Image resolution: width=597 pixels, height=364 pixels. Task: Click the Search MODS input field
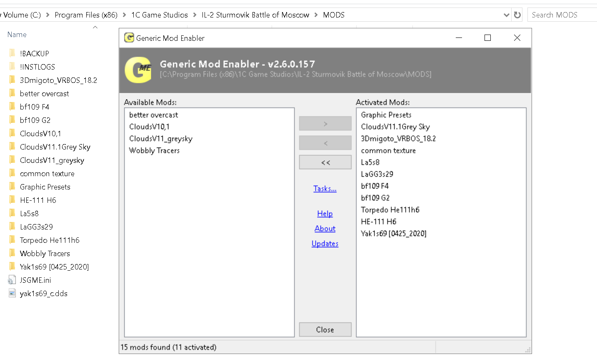pyautogui.click(x=562, y=15)
